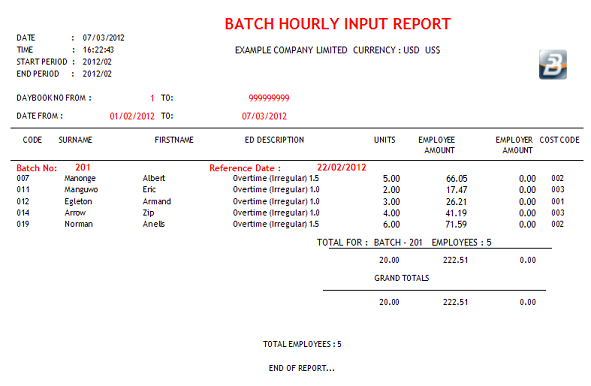Click the Batch No: label
591x386 pixels.
(37, 168)
